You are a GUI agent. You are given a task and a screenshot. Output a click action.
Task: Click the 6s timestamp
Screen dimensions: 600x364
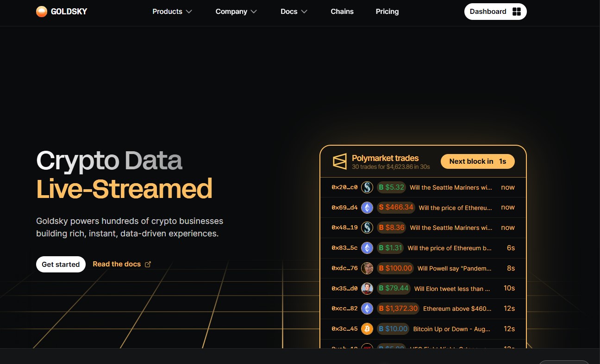[511, 248]
